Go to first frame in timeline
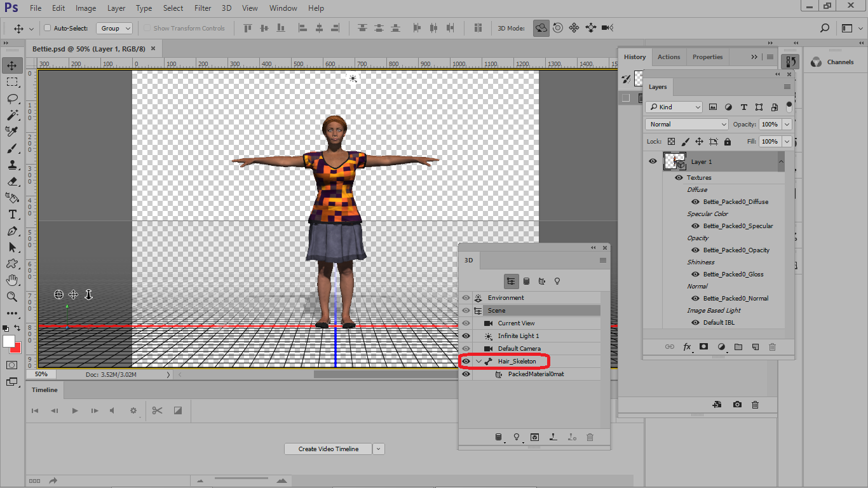 point(36,411)
